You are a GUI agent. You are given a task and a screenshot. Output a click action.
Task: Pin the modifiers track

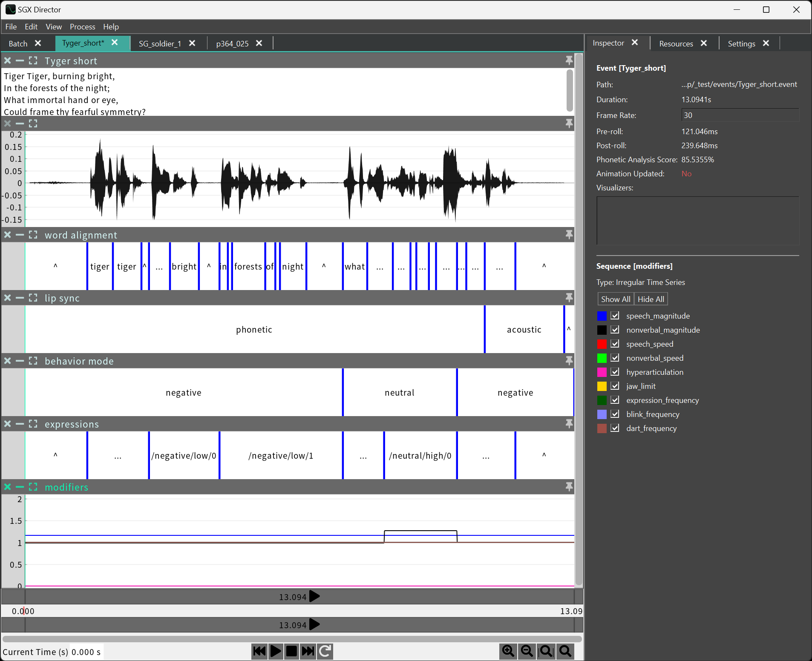pyautogui.click(x=569, y=487)
